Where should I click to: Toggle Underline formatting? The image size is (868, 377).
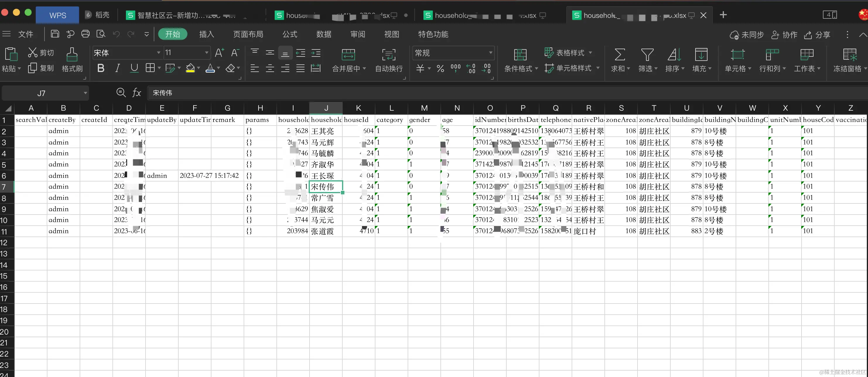click(134, 68)
